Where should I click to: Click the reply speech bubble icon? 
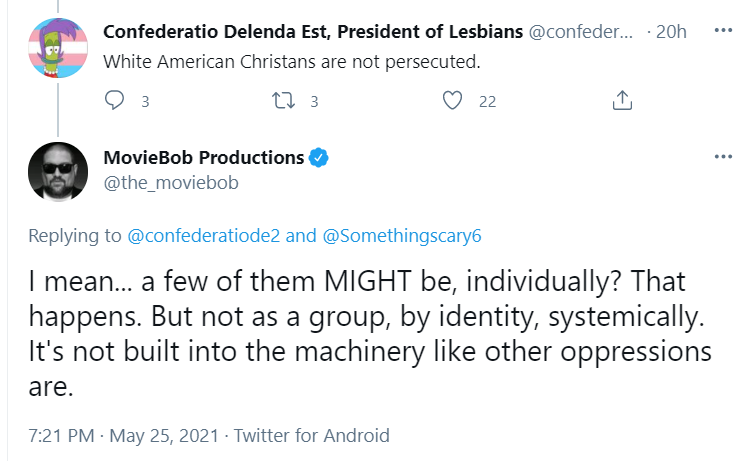[114, 100]
